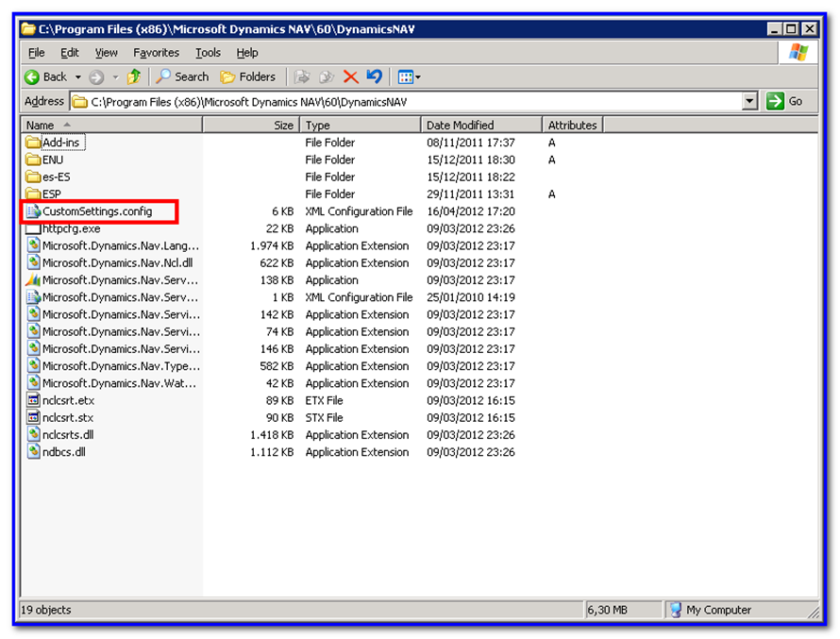Open the Tools menu
840x639 pixels.
(x=208, y=53)
